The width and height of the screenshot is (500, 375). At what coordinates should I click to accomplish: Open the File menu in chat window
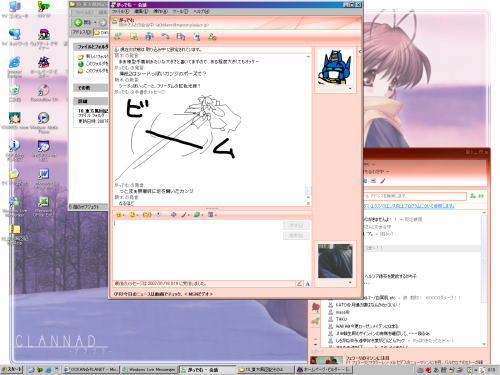[x=120, y=11]
